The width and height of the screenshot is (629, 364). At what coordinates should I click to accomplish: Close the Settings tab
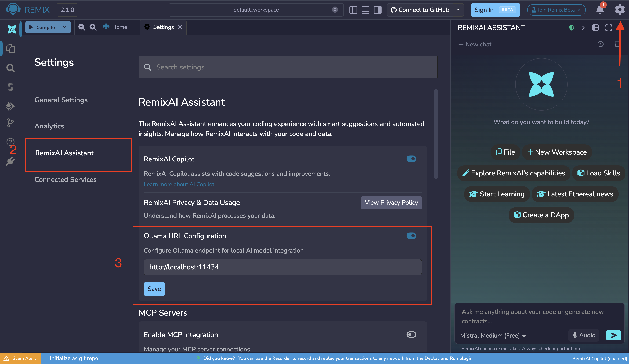pyautogui.click(x=180, y=27)
